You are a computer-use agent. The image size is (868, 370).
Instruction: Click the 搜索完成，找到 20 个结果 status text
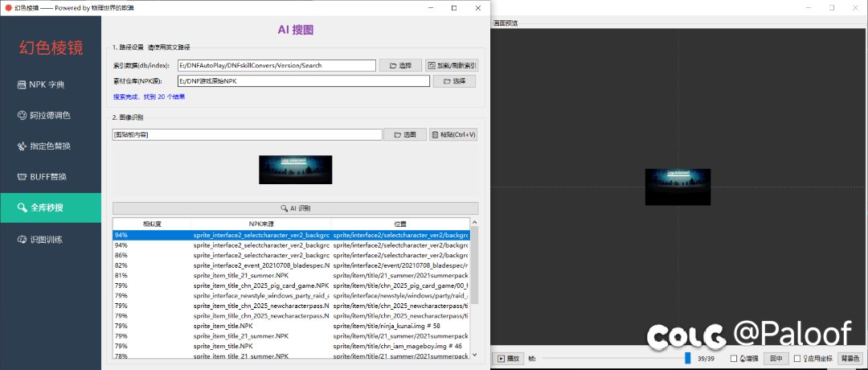(x=149, y=97)
